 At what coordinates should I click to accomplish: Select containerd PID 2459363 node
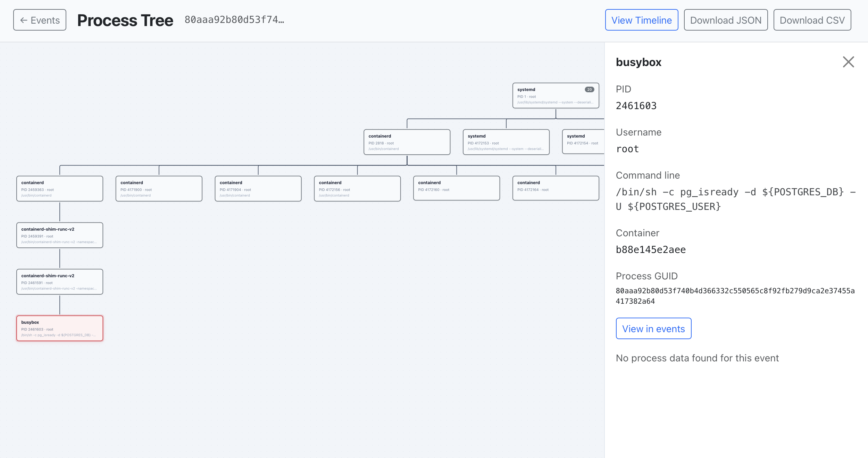point(60,189)
